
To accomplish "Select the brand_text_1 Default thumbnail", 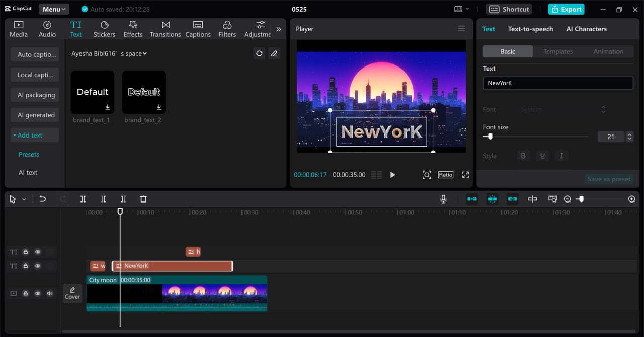I will (x=93, y=92).
